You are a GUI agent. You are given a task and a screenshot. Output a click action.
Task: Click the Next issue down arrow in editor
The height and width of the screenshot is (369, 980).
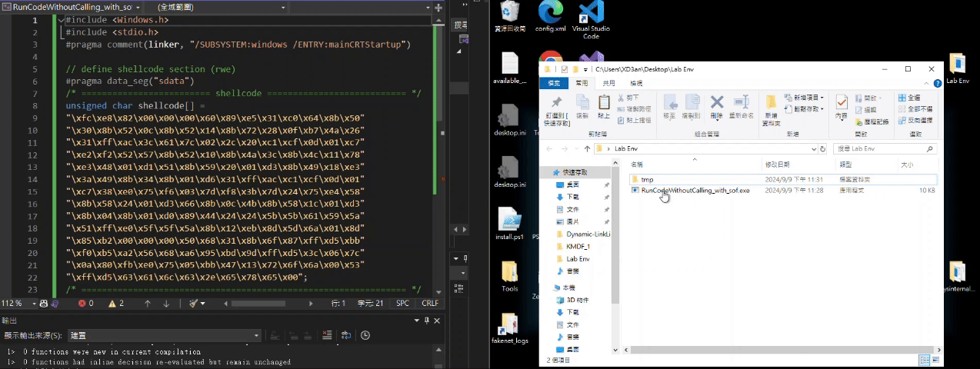coord(167,304)
